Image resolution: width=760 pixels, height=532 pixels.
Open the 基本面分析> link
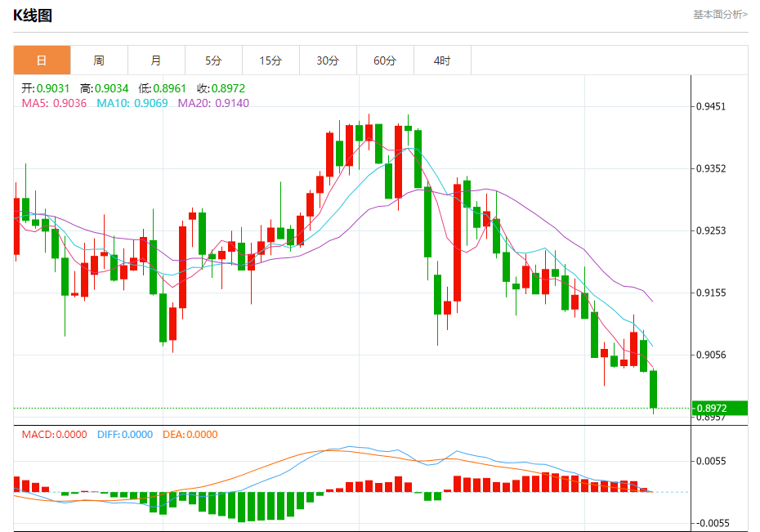[720, 15]
